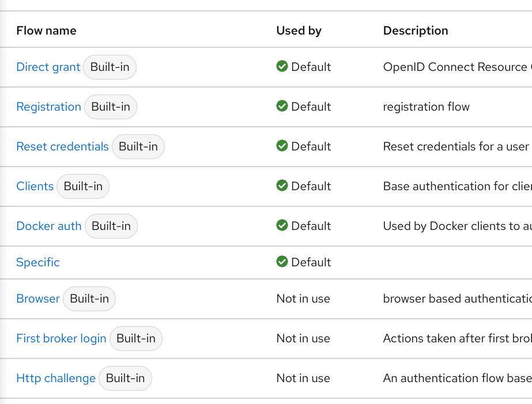
Task: Click the Used by column header
Action: click(x=299, y=31)
